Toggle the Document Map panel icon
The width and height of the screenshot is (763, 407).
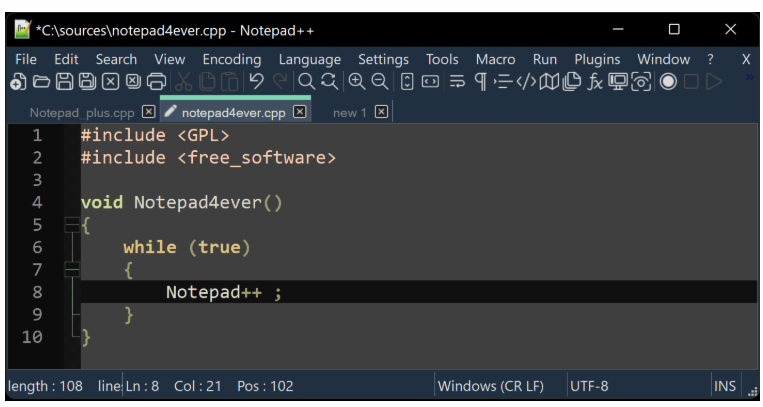(549, 81)
